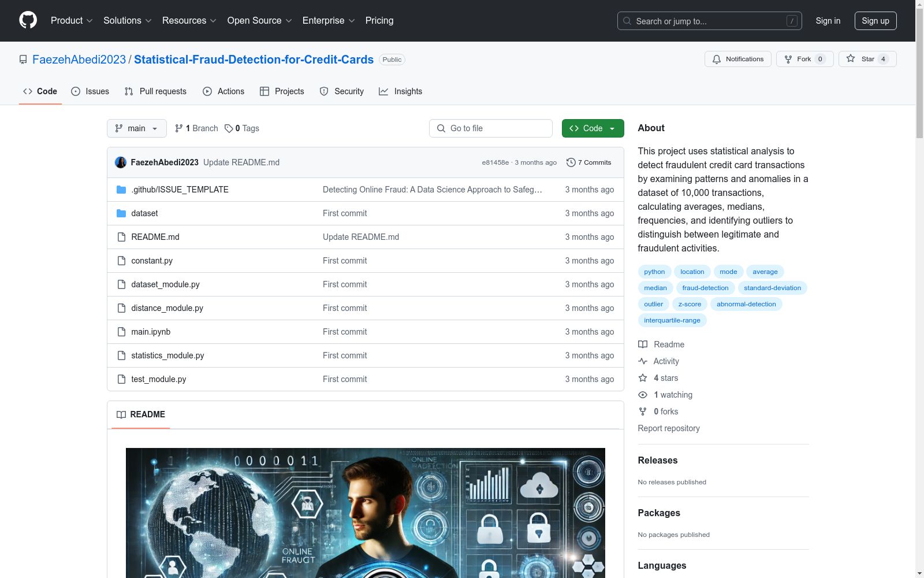Image resolution: width=924 pixels, height=578 pixels.
Task: Open the Releases heading link
Action: [x=658, y=461]
